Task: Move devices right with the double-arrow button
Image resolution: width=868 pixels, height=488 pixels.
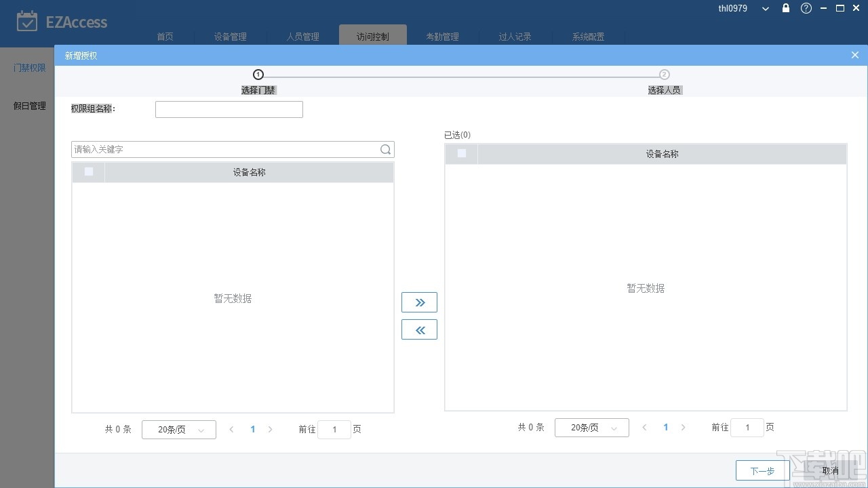Action: (x=419, y=302)
